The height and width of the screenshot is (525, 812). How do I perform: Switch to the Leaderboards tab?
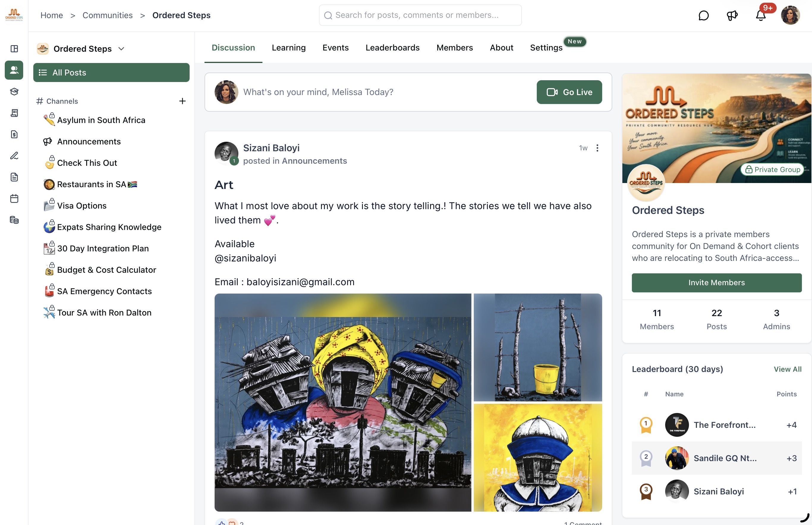click(x=393, y=48)
